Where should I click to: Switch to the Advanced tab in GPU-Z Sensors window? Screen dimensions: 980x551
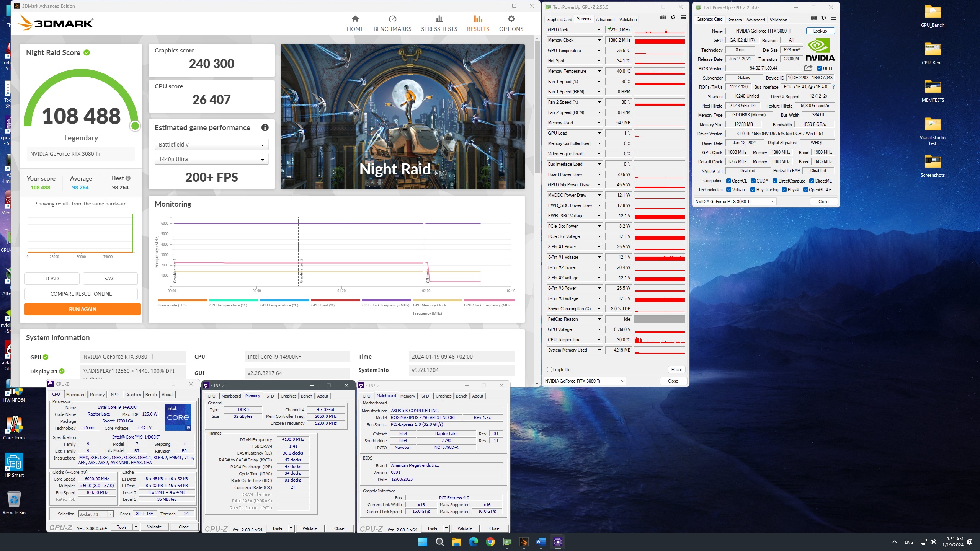[x=605, y=20]
